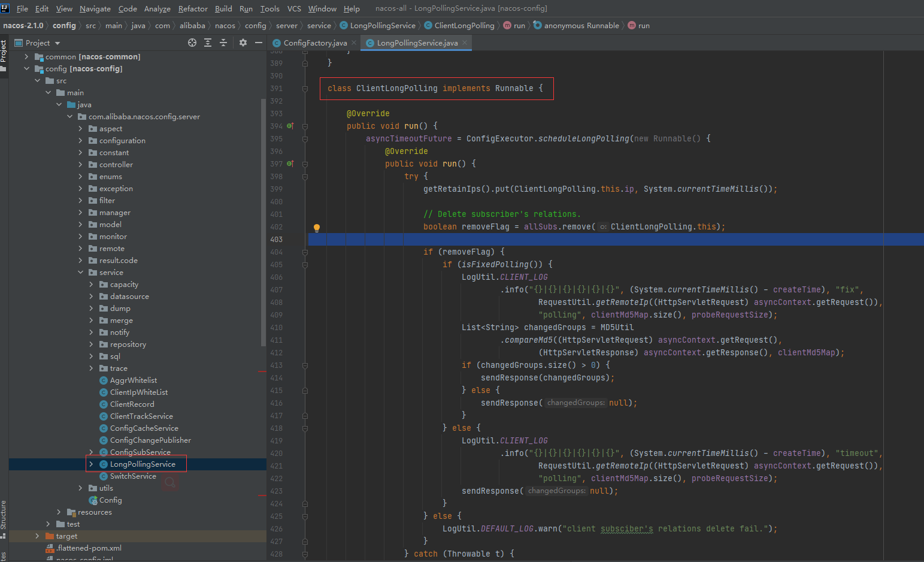Close the LongPollingService.java tab

click(465, 43)
